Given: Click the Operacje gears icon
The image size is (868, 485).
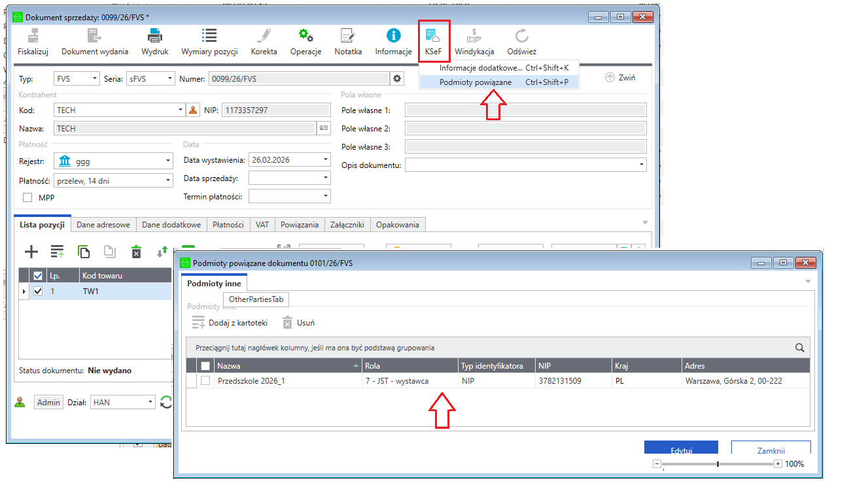Looking at the screenshot, I should click(305, 37).
